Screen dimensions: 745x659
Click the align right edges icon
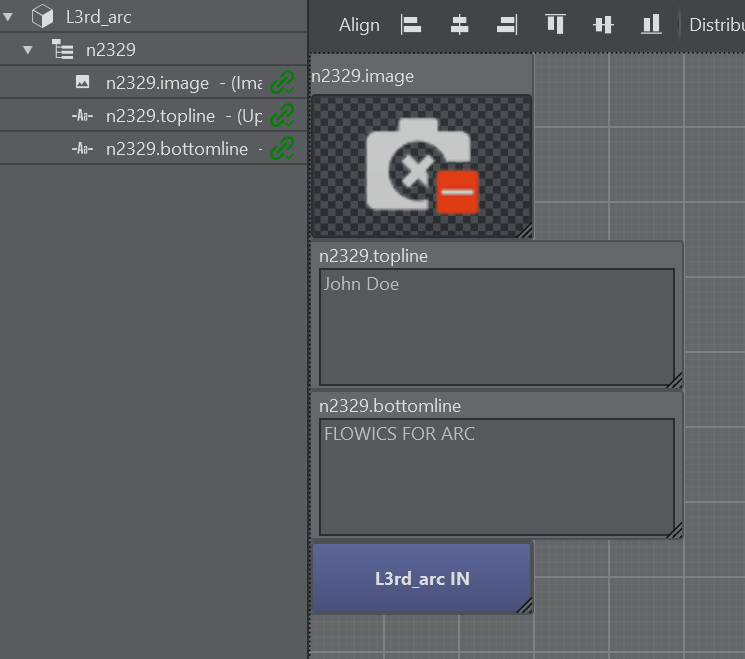[507, 25]
